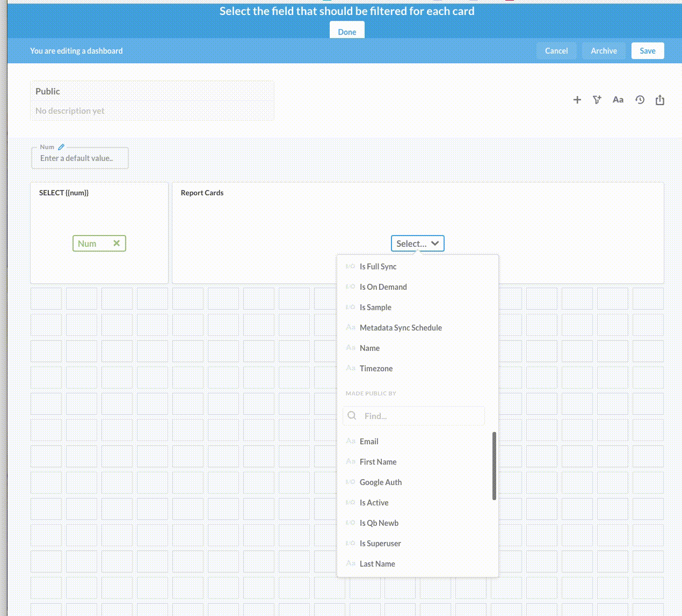Select the Is Superuser field

(x=380, y=543)
